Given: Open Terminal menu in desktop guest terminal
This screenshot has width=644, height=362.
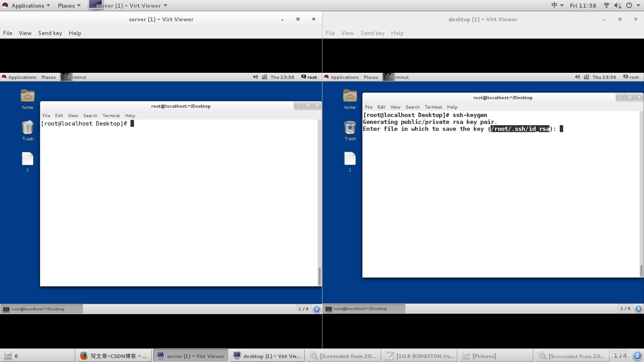Looking at the screenshot, I should point(433,107).
